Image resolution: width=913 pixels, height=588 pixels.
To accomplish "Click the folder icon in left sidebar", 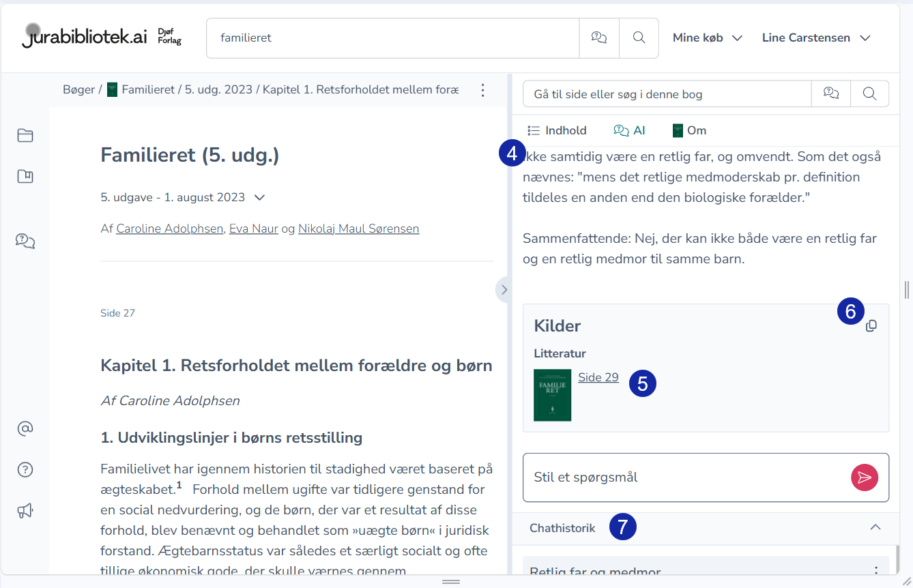I will pos(25,135).
